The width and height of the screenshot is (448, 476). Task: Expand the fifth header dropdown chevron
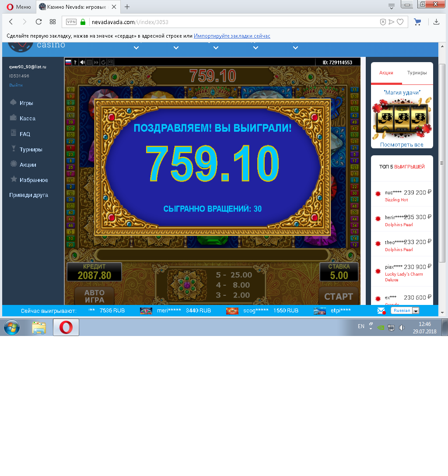(x=295, y=48)
